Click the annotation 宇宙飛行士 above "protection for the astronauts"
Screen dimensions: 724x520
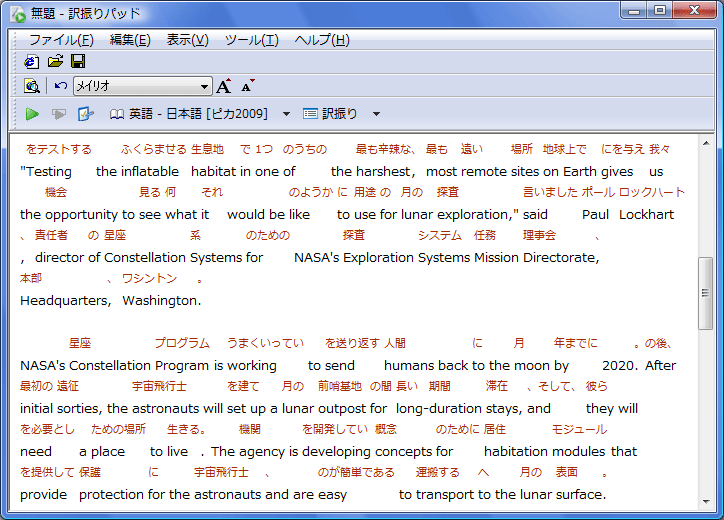pos(221,472)
